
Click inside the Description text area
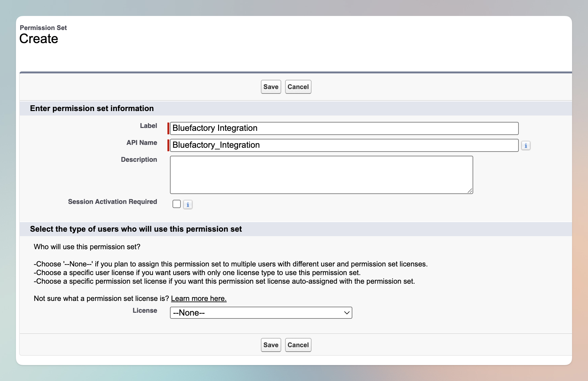[x=321, y=175]
